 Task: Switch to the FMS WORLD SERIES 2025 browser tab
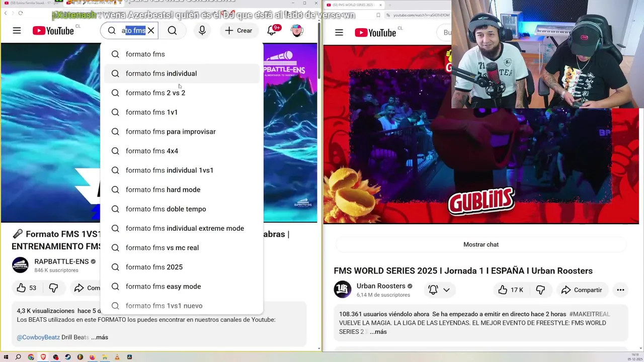[x=354, y=5]
